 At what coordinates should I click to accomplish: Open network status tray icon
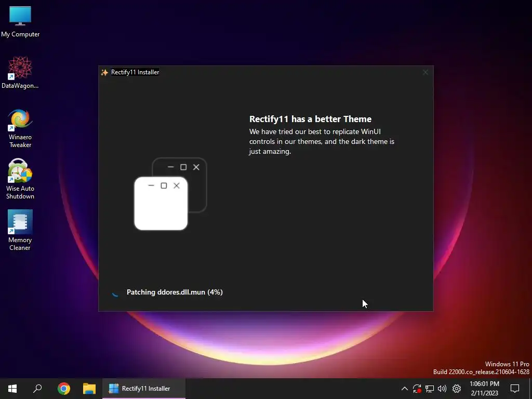coord(430,389)
